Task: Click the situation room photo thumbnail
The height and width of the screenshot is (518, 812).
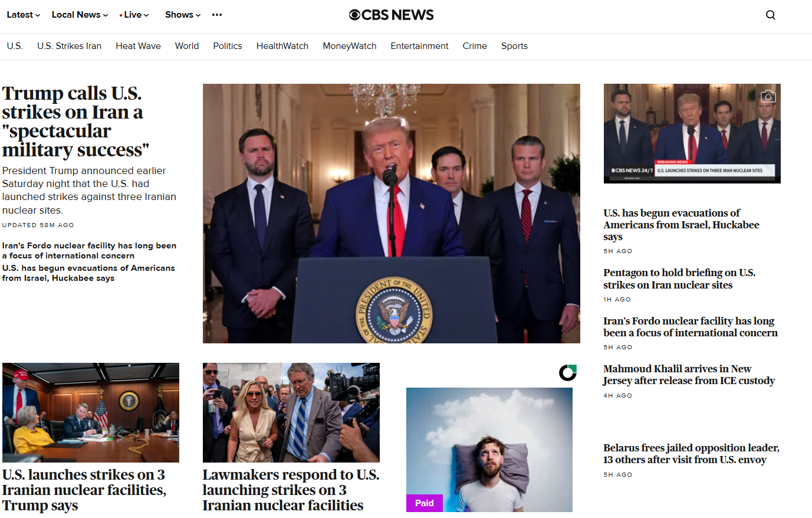Action: coord(91,412)
